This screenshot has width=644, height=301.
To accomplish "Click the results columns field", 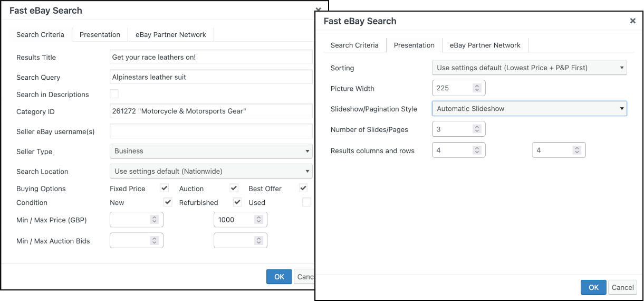I will coord(458,150).
